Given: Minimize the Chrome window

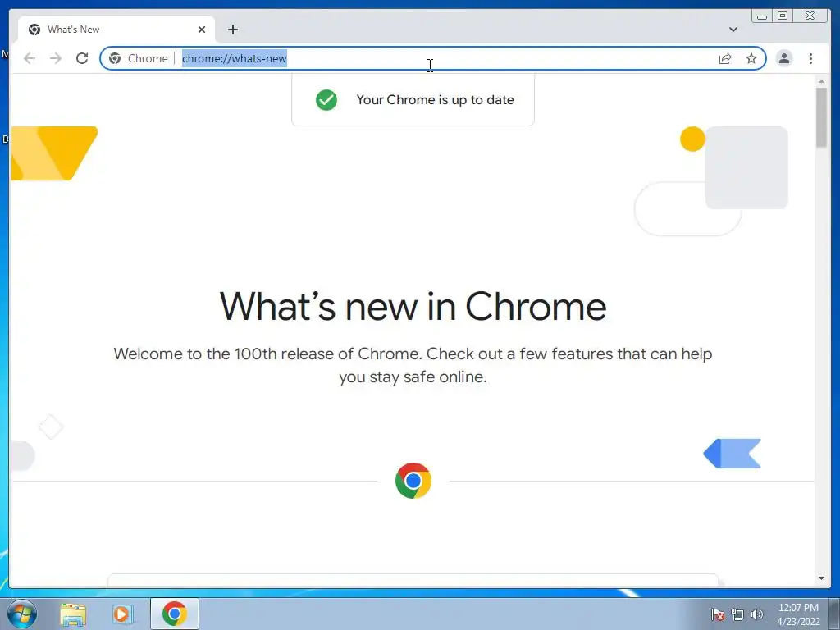Looking at the screenshot, I should pos(761,16).
